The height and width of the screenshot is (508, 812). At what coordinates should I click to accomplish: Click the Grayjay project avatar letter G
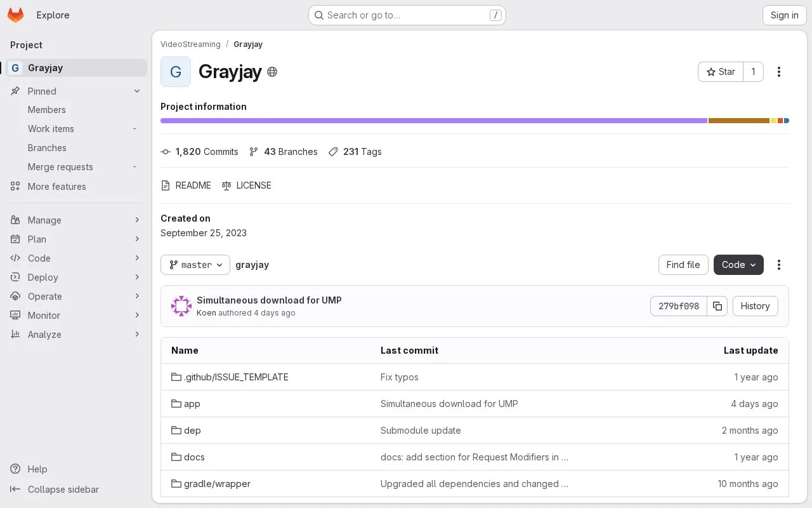(176, 72)
